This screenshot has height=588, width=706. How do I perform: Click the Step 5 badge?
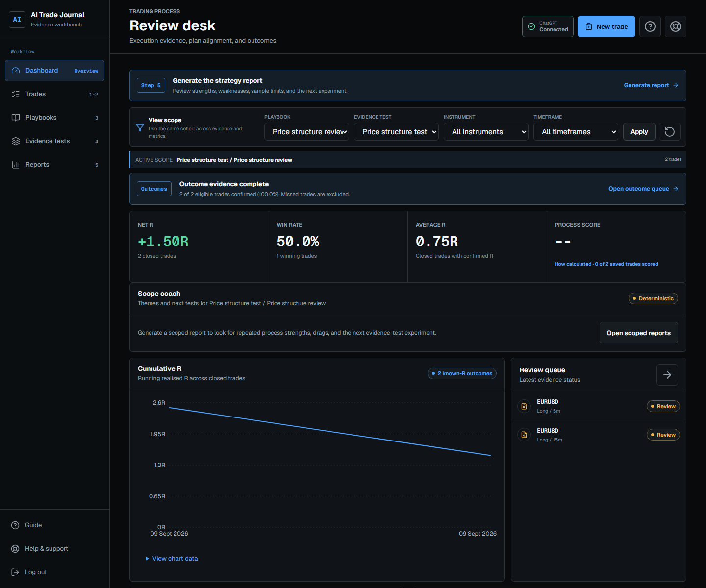point(151,85)
